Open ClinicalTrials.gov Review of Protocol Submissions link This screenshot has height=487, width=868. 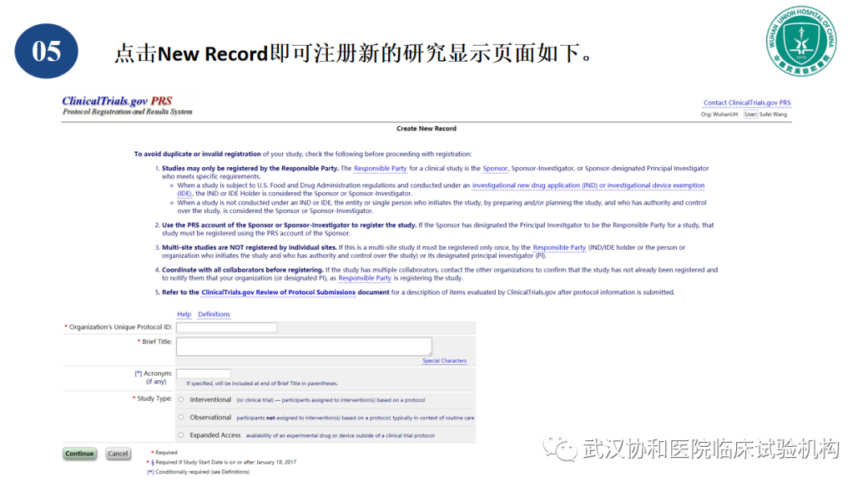tap(278, 293)
